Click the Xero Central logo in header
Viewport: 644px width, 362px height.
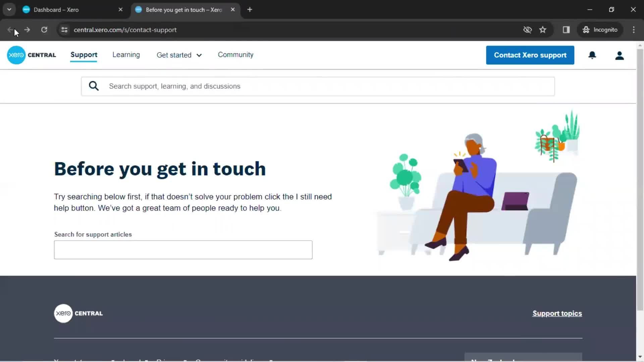point(32,55)
